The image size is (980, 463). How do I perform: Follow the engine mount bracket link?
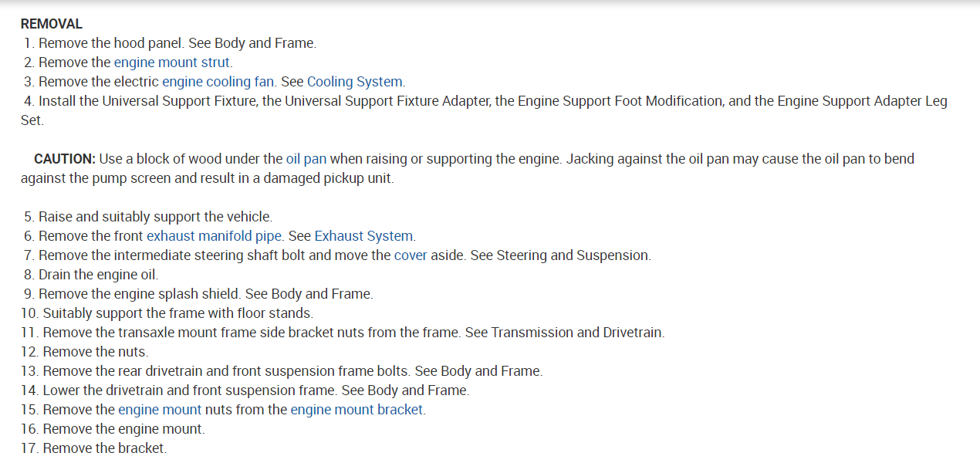(357, 410)
